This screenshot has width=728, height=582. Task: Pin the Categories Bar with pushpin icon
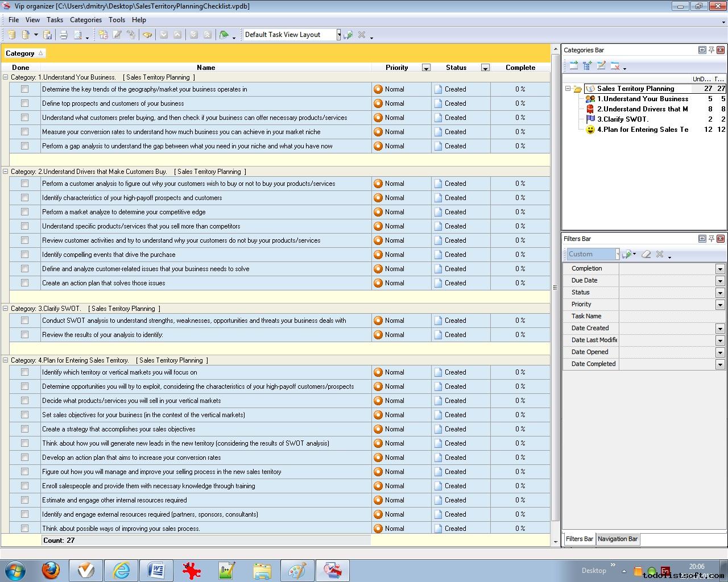tap(711, 50)
